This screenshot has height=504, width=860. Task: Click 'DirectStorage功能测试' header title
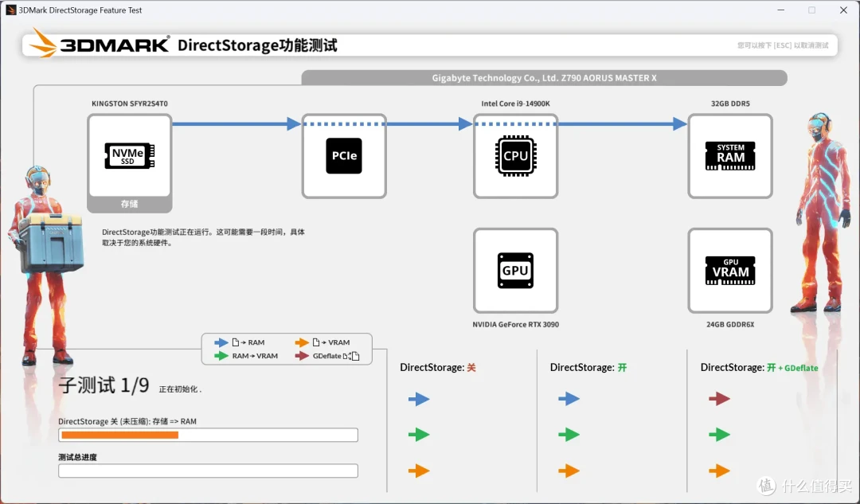pos(257,45)
